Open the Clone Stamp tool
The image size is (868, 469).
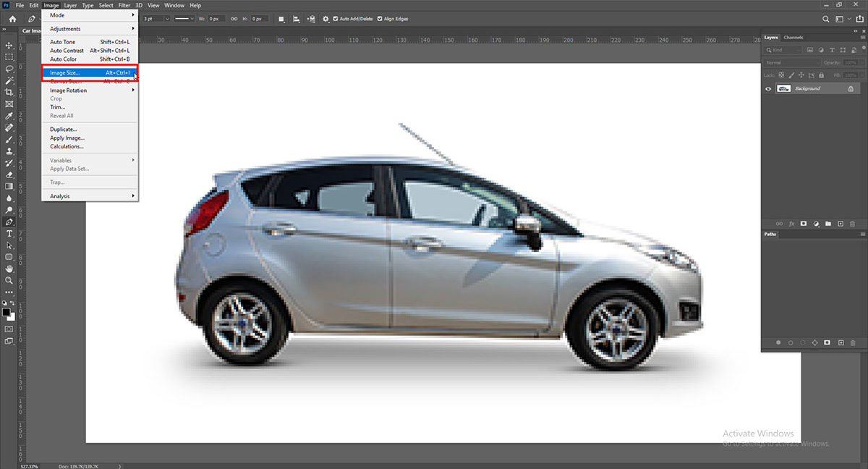[x=9, y=150]
